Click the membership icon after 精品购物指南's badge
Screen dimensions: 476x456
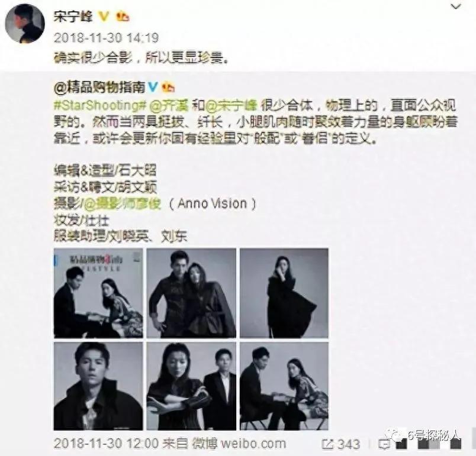168,88
